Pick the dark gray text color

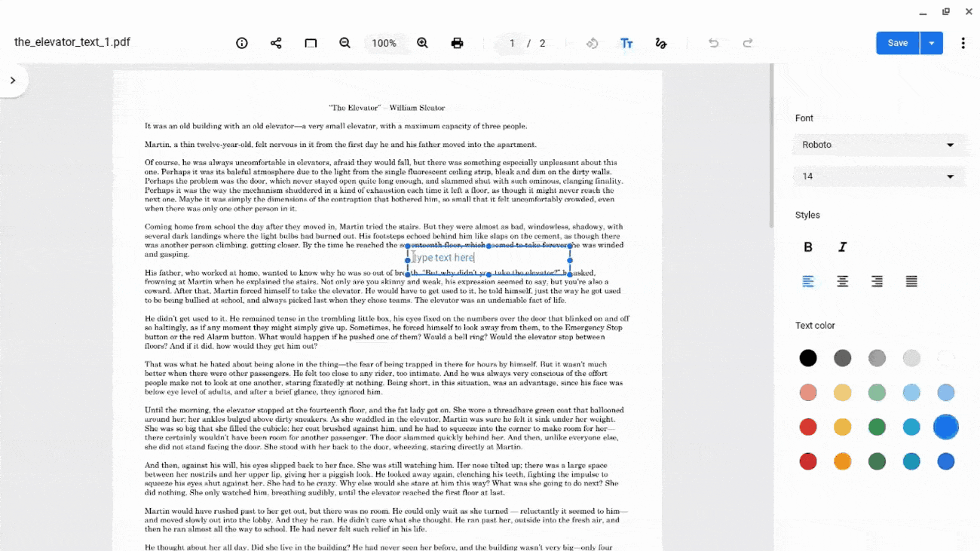click(x=843, y=358)
